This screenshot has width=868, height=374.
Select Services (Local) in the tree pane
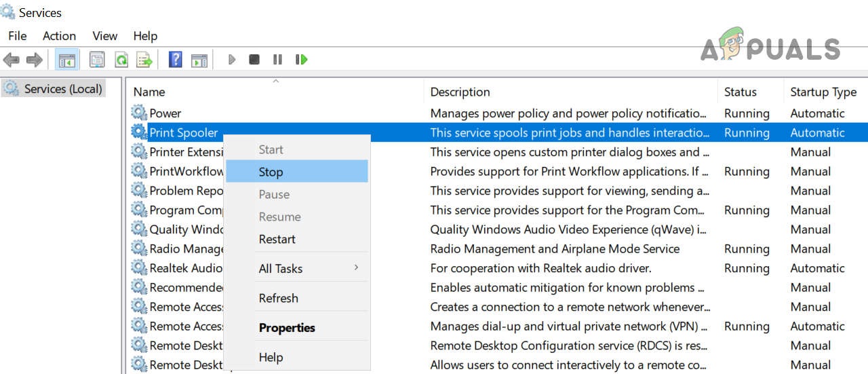tap(62, 89)
